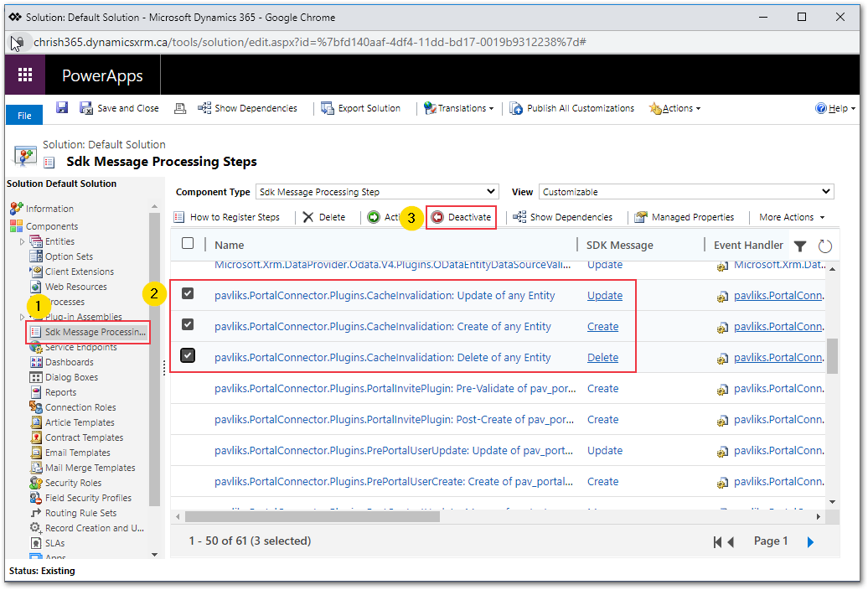Click Delete in grid toolbar
The height and width of the screenshot is (590, 868).
click(324, 217)
